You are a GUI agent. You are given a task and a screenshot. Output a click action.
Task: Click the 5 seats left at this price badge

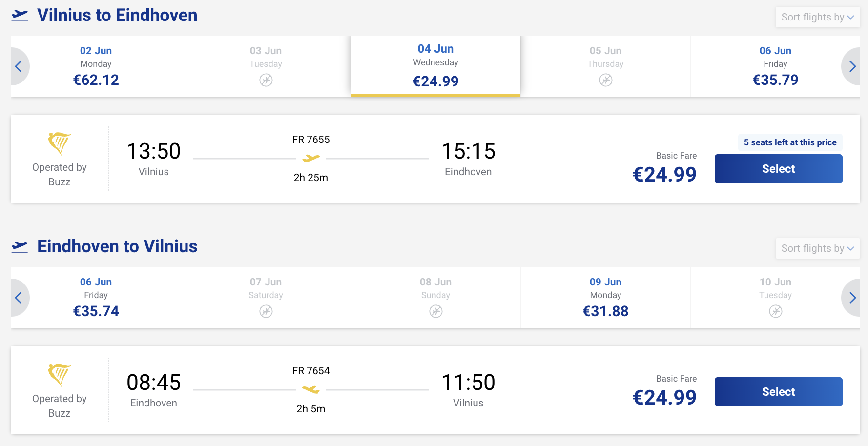790,142
